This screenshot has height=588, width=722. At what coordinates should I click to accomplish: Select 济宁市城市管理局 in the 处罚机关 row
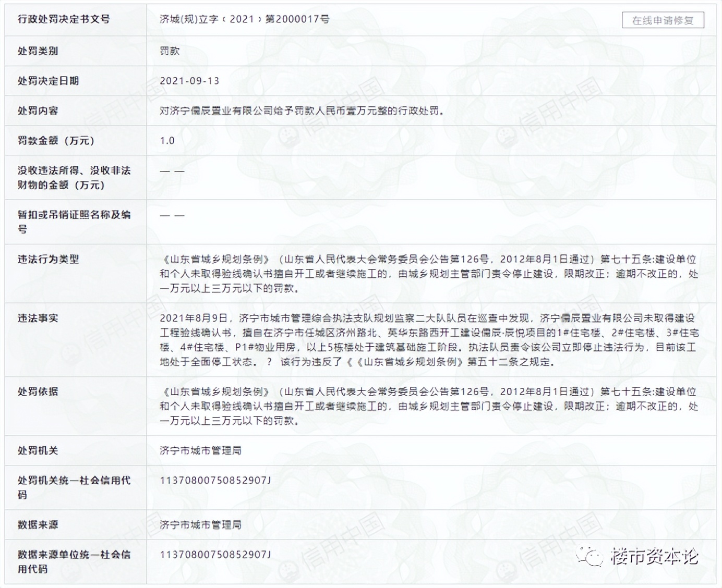pos(200,450)
